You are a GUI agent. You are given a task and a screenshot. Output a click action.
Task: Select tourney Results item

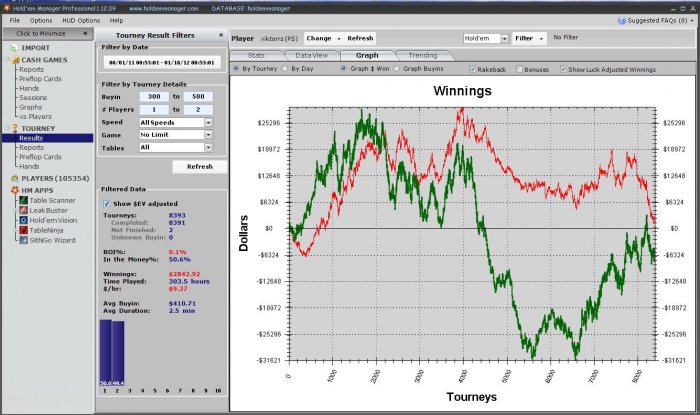[48, 138]
